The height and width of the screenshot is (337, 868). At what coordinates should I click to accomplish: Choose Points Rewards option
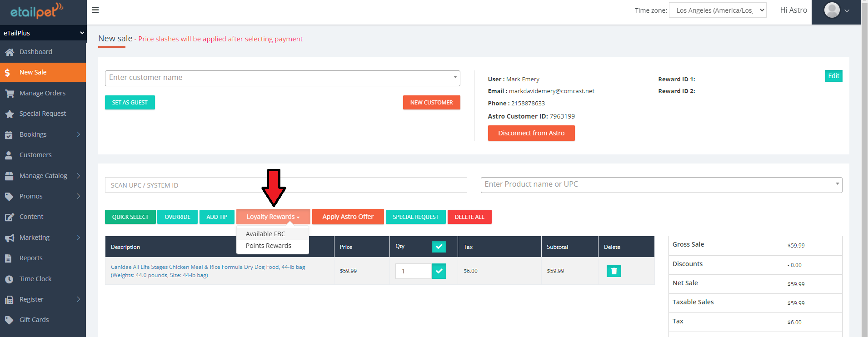coord(269,246)
